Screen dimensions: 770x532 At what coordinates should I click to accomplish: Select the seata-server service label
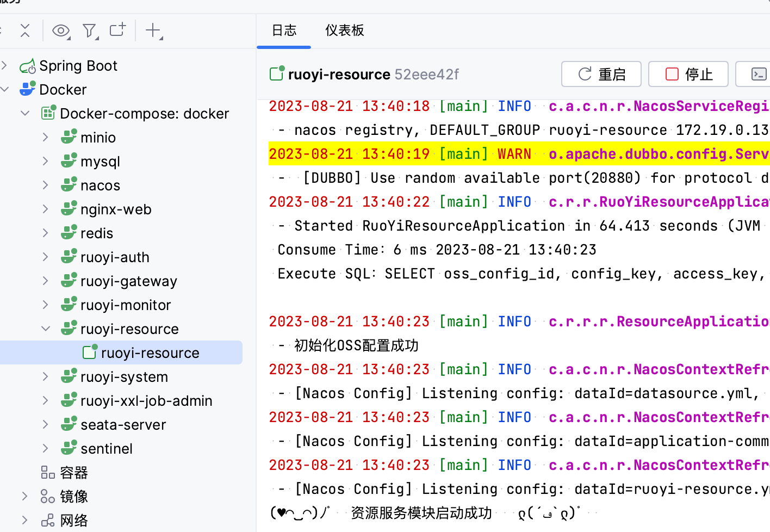point(123,424)
